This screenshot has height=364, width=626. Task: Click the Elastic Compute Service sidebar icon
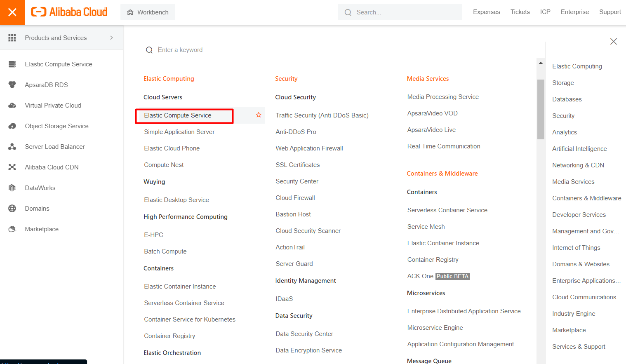(x=12, y=64)
